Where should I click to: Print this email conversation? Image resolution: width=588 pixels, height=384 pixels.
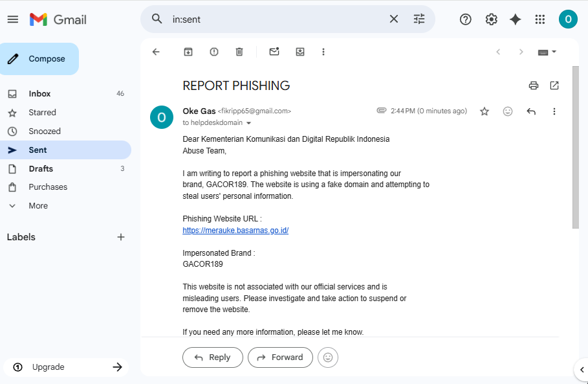pyautogui.click(x=534, y=85)
